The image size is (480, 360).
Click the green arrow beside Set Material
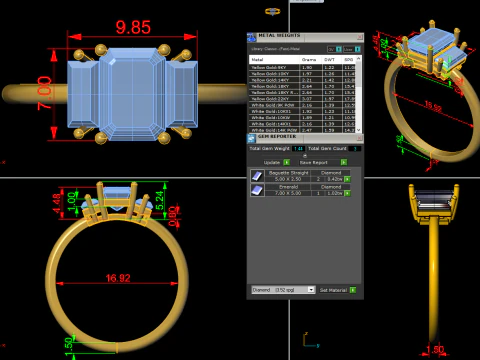353,290
